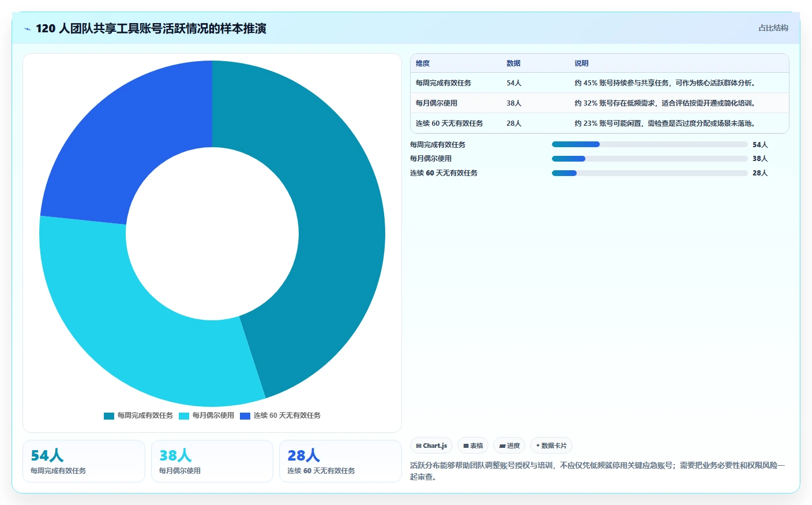Select the Chart.js tag chip

[431, 446]
